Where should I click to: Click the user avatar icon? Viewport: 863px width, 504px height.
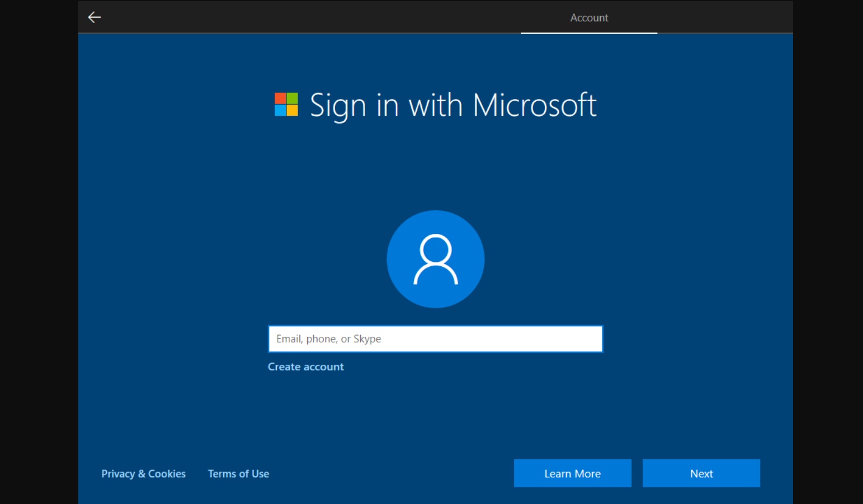(436, 259)
